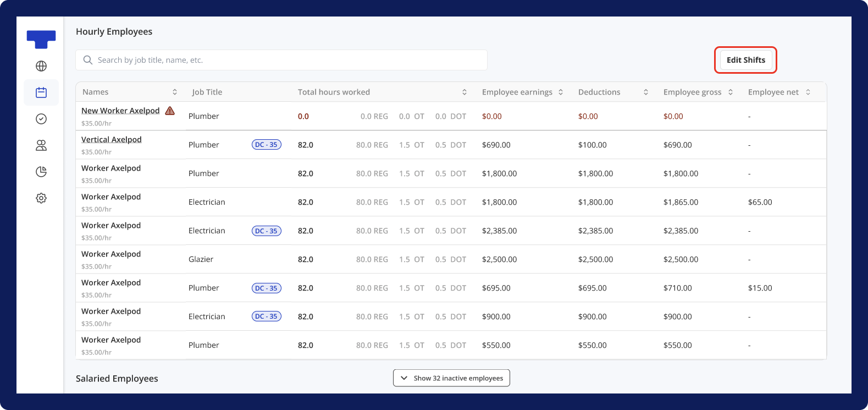Click the $100.00 deductions value

(x=593, y=145)
